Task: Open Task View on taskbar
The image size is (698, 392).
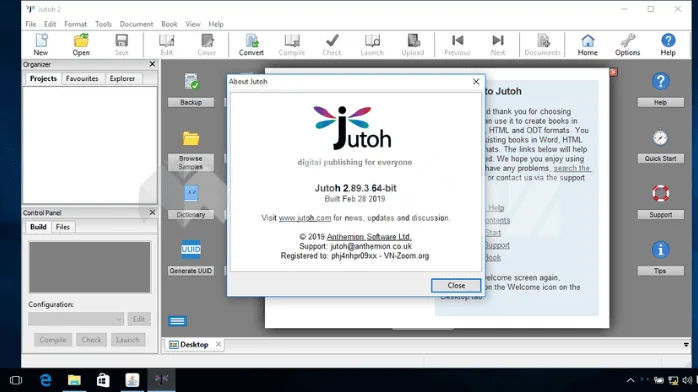Action: tap(16, 380)
